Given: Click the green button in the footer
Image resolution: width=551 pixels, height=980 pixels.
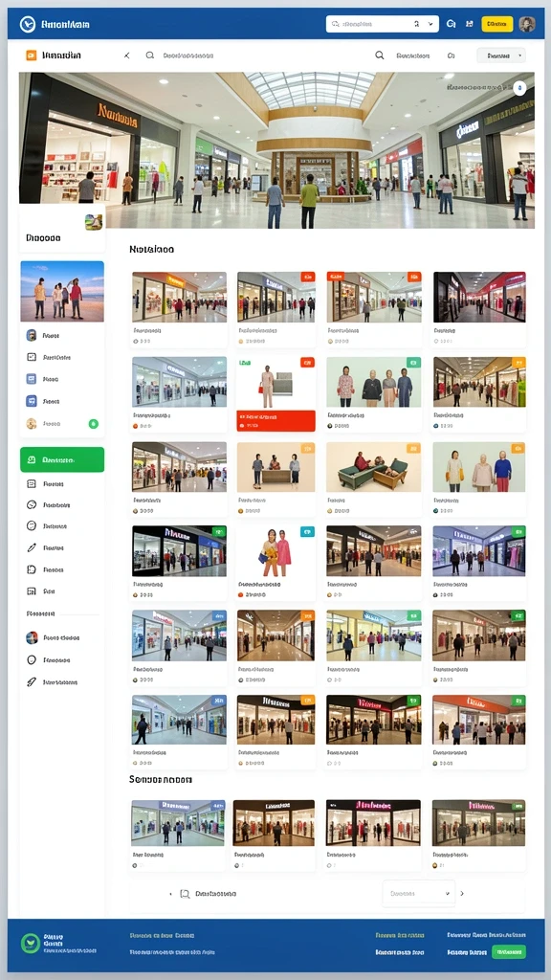Looking at the screenshot, I should (509, 952).
